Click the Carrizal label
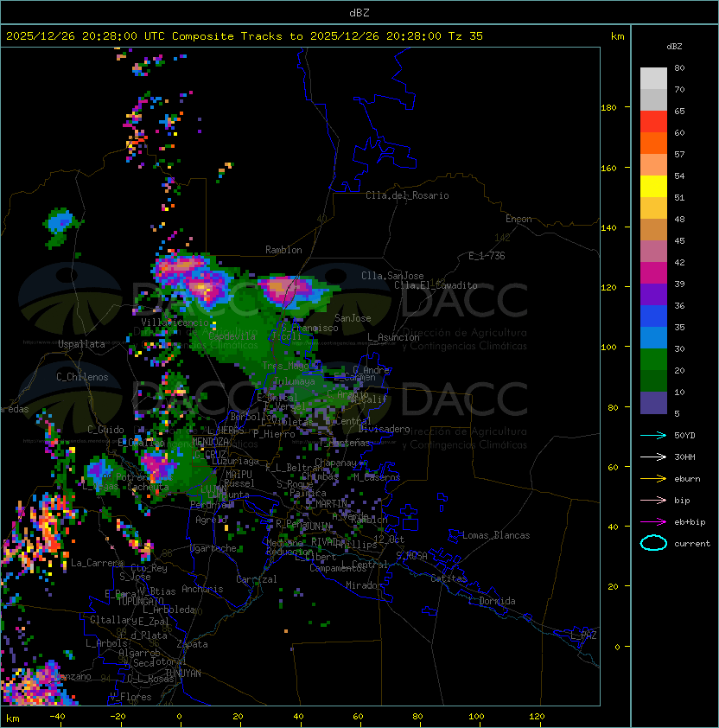719x728 pixels. click(256, 579)
